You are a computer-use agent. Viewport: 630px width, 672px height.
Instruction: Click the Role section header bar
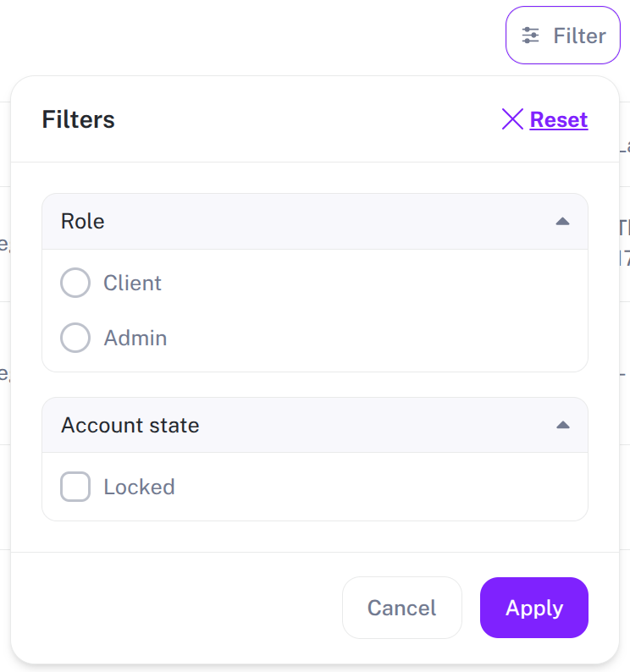[314, 222]
